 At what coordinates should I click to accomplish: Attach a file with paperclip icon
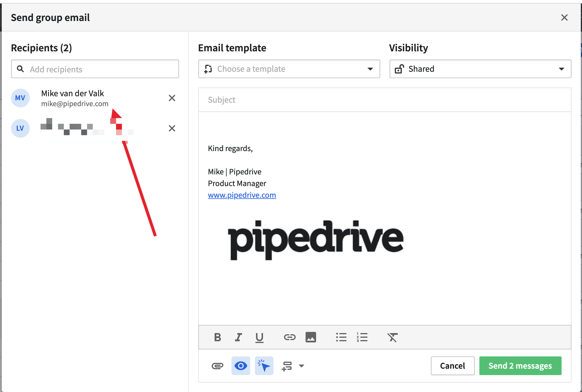pos(217,366)
